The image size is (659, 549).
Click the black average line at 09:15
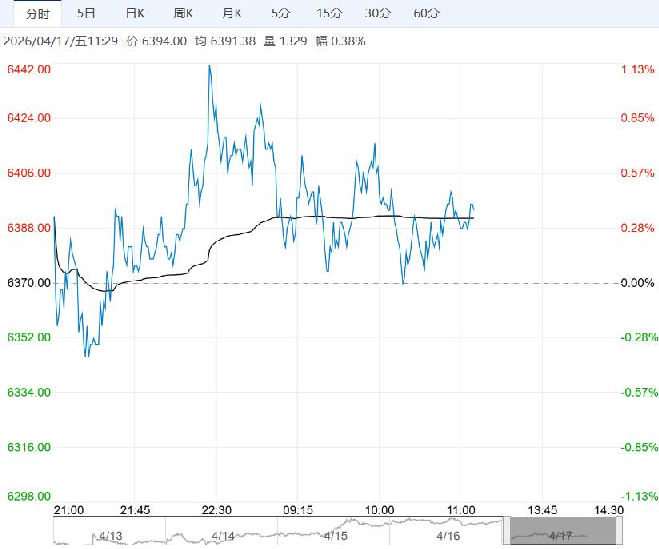[x=300, y=216]
